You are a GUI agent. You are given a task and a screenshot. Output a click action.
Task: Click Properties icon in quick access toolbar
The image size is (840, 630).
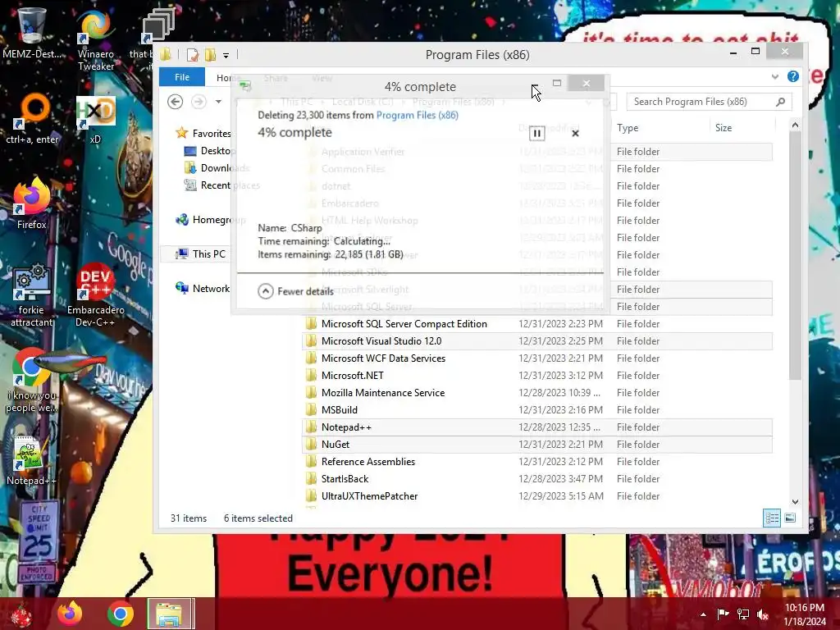[192, 55]
